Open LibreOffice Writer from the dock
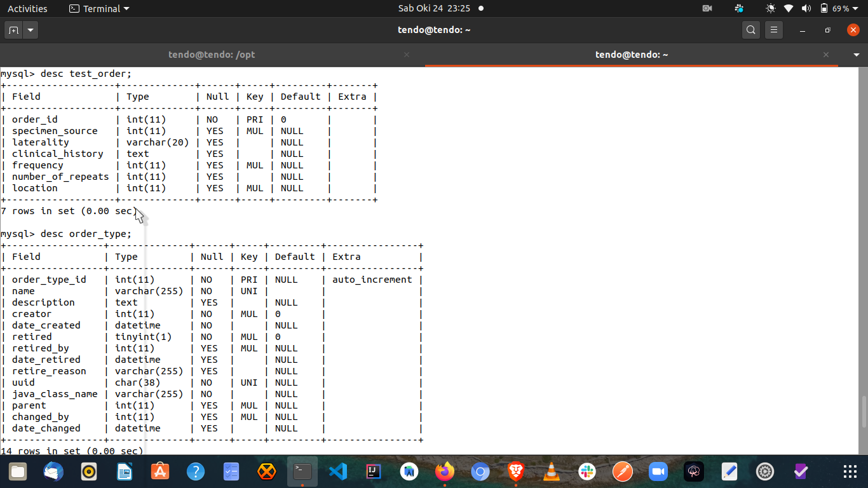Image resolution: width=868 pixels, height=488 pixels. [x=125, y=471]
